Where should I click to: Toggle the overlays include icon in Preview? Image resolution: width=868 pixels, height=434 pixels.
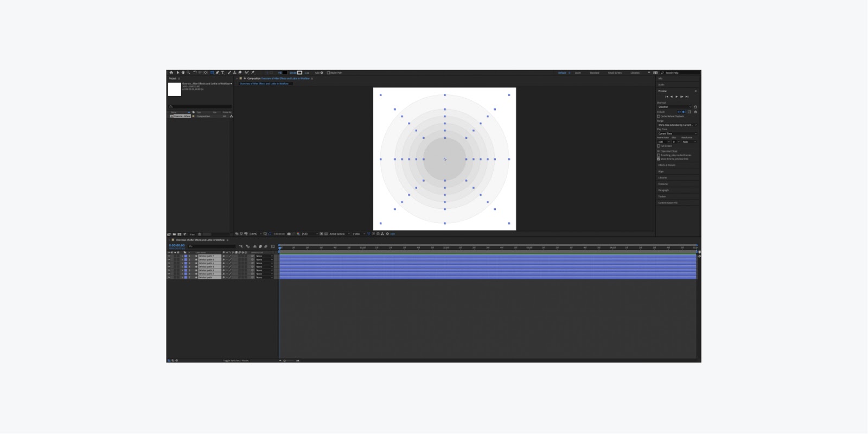tap(689, 112)
